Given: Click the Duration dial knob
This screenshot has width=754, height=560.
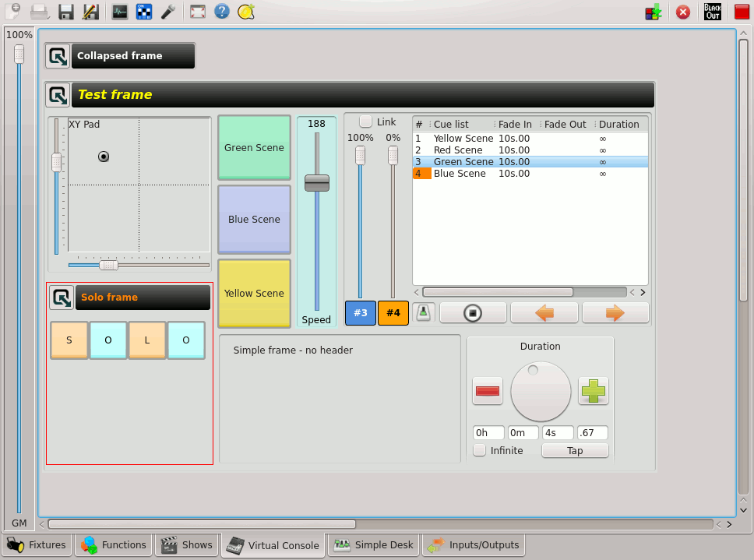Looking at the screenshot, I should click(x=541, y=391).
